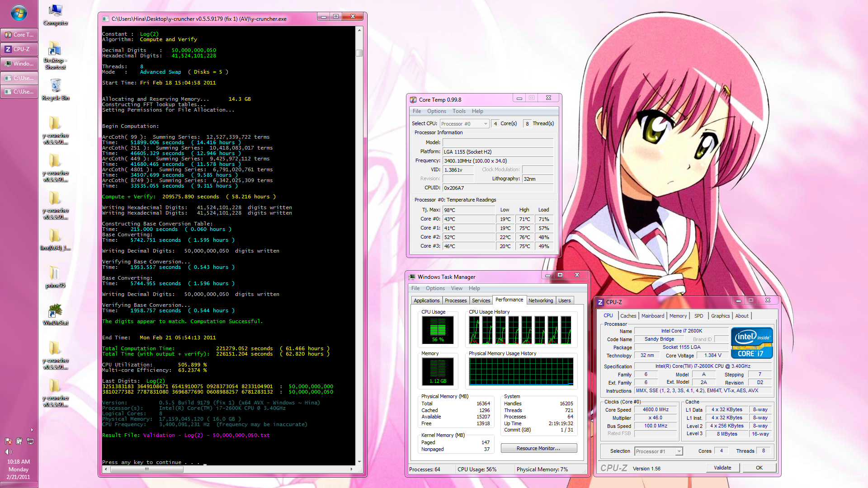This screenshot has width=868, height=488.
Task: Switch to CPU-Z taskbar button
Action: click(x=19, y=49)
